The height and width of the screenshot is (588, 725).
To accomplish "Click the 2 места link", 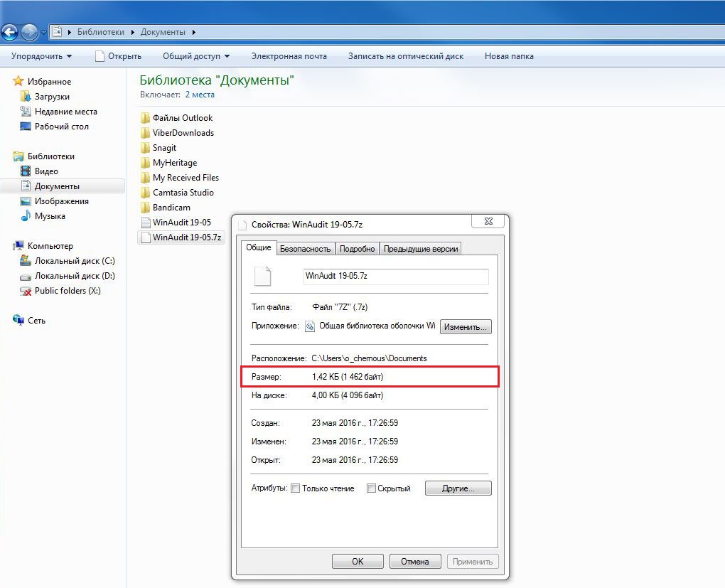I will 200,95.
